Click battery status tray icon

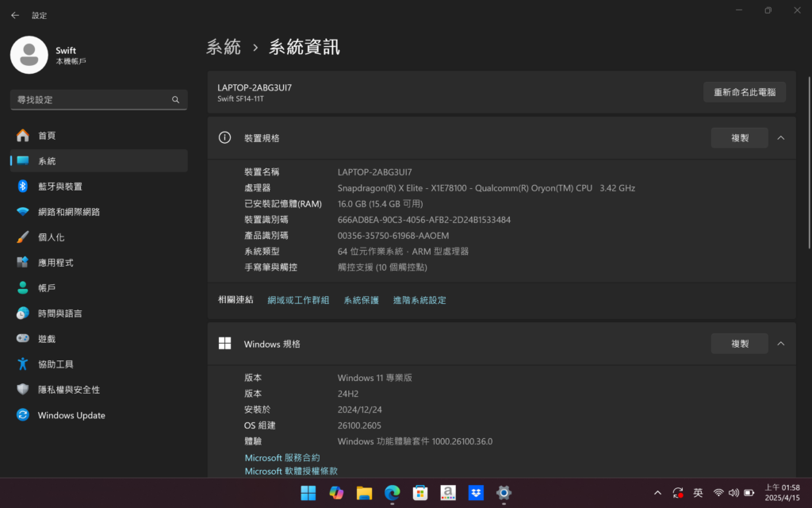pyautogui.click(x=749, y=493)
